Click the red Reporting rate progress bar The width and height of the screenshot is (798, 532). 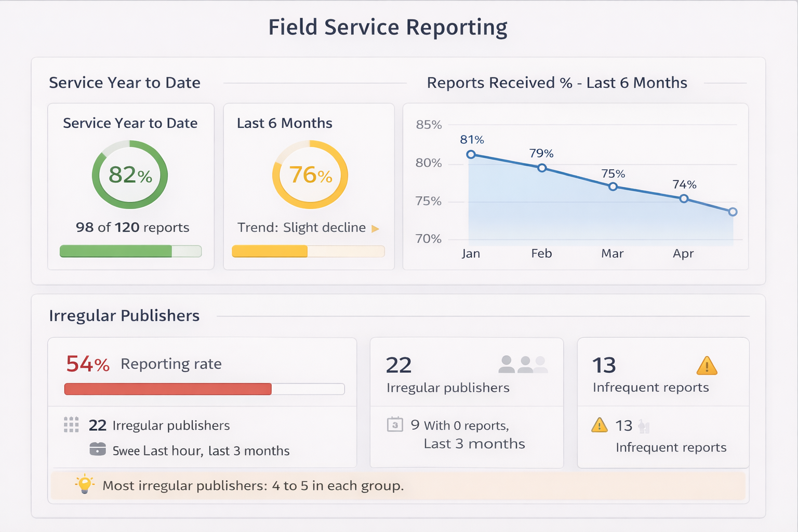coord(204,389)
